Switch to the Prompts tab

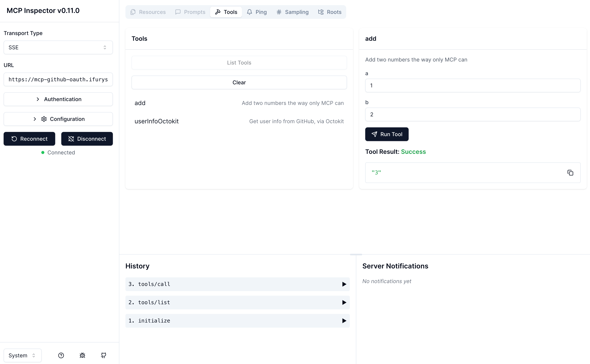(190, 12)
